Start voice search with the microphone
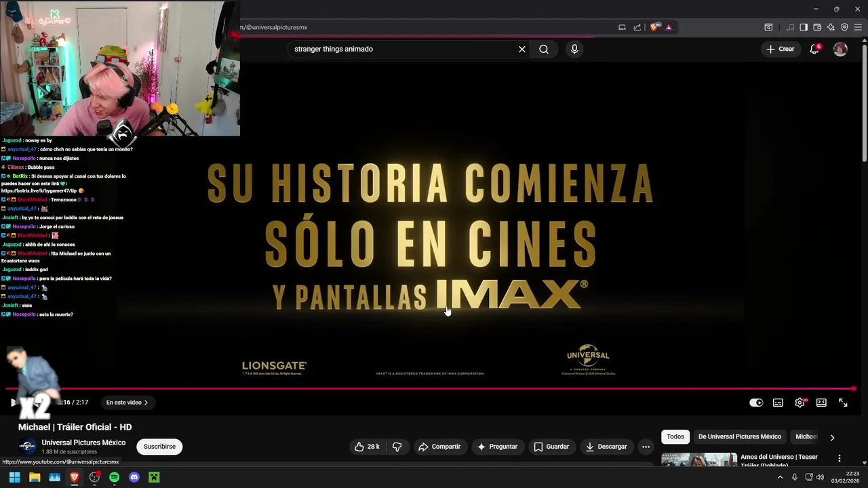This screenshot has height=488, width=868. point(574,49)
